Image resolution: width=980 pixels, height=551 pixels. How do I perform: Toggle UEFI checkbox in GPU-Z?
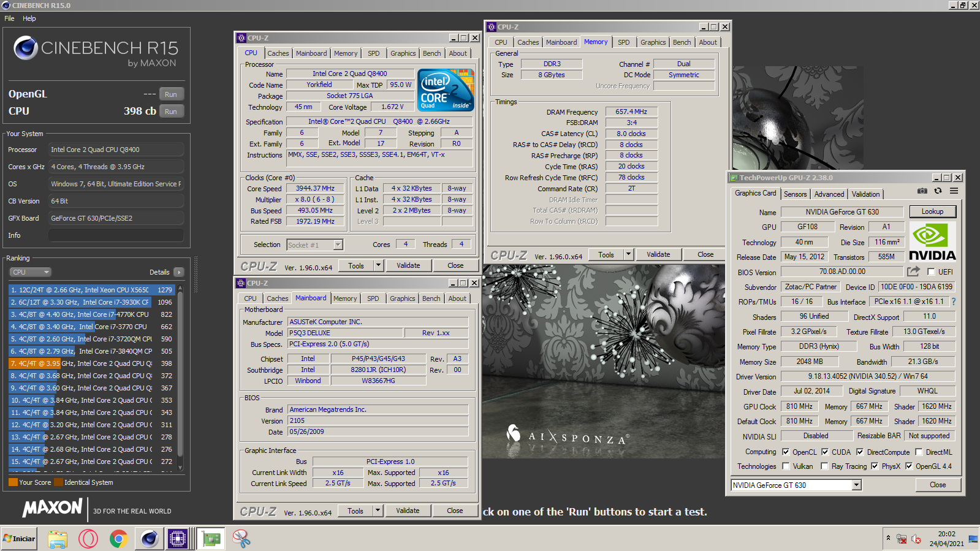click(x=932, y=272)
